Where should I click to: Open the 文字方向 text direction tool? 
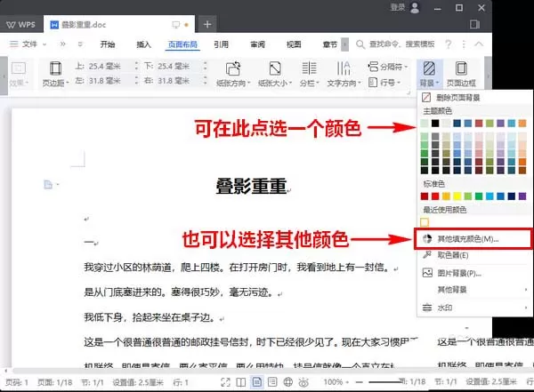[x=344, y=74]
